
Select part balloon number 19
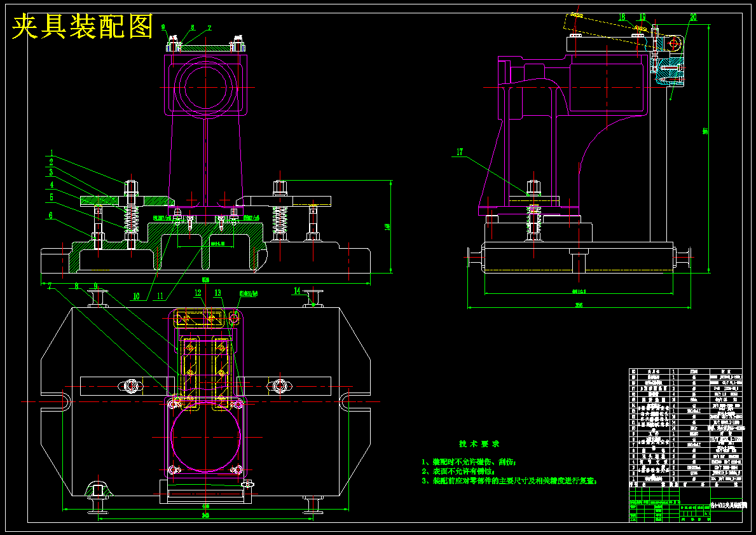click(x=642, y=17)
